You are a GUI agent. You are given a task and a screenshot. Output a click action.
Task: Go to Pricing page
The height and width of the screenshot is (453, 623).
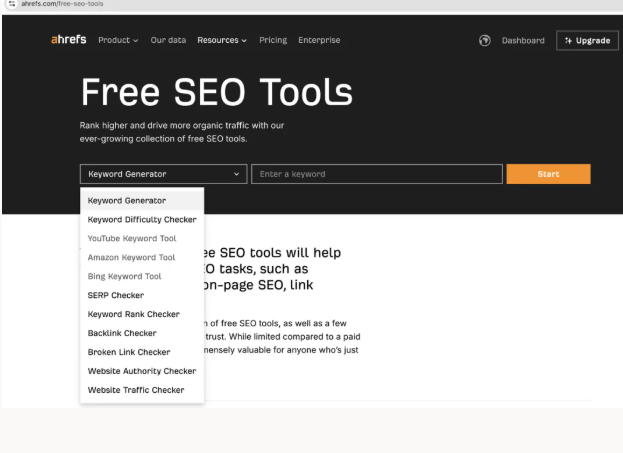click(273, 40)
